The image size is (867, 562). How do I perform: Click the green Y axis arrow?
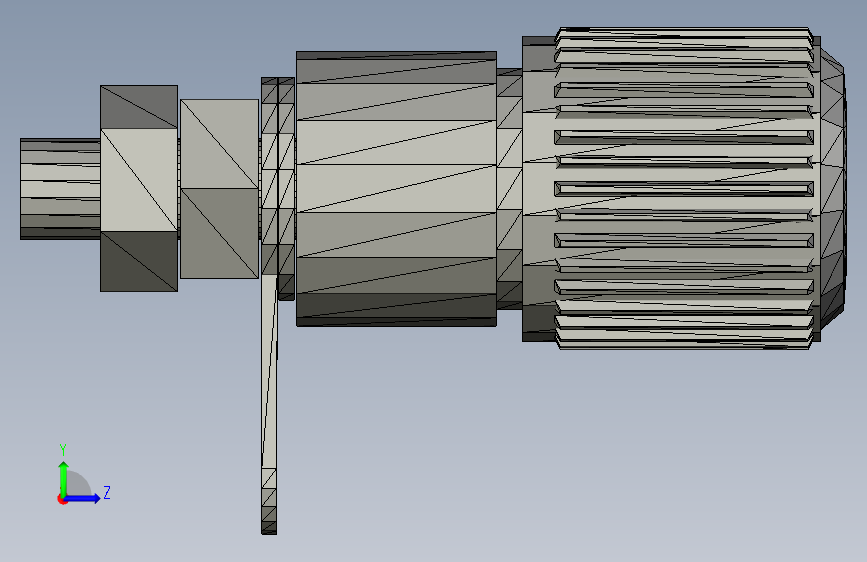[x=64, y=478]
